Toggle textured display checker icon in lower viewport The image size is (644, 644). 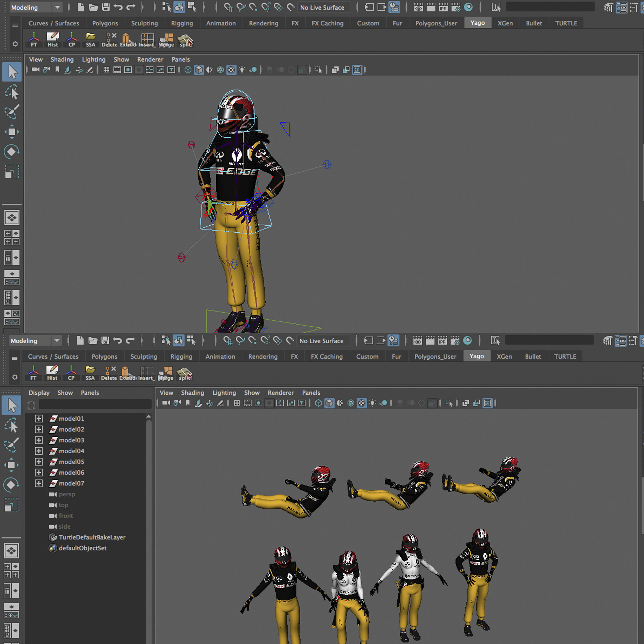pyautogui.click(x=362, y=403)
